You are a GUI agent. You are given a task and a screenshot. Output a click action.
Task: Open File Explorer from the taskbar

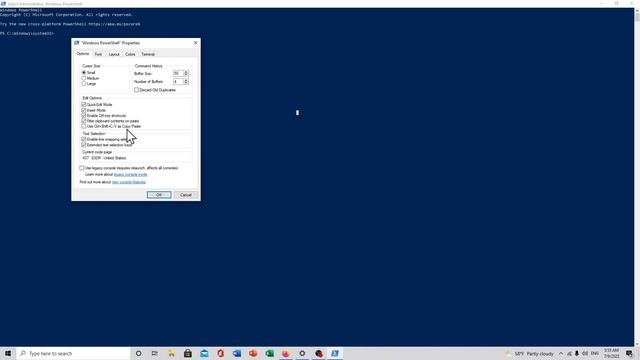click(171, 353)
